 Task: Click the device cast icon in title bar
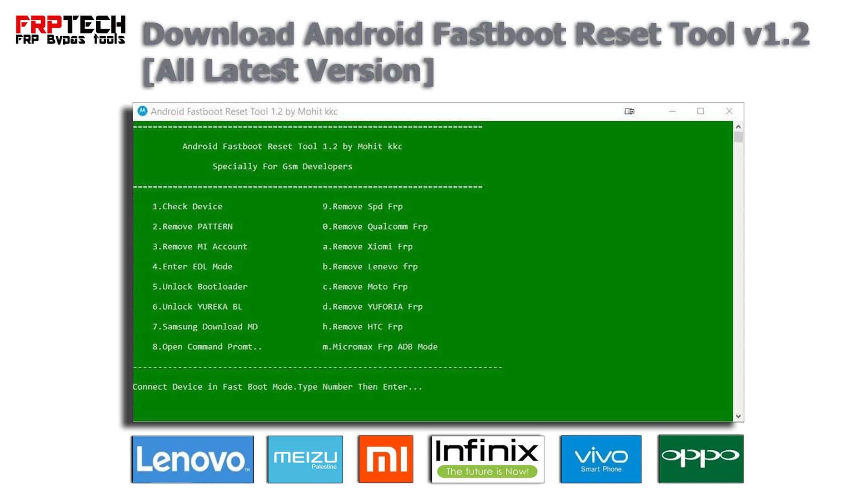pyautogui.click(x=629, y=111)
